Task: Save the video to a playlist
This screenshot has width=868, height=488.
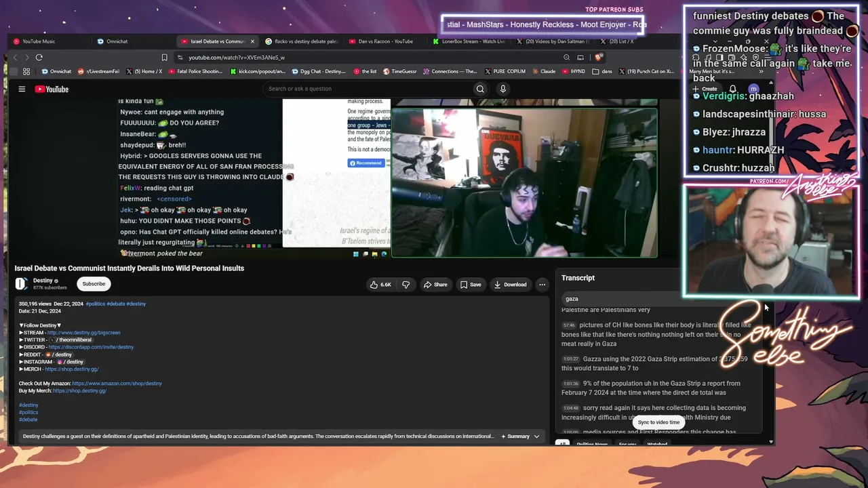Action: coord(471,285)
